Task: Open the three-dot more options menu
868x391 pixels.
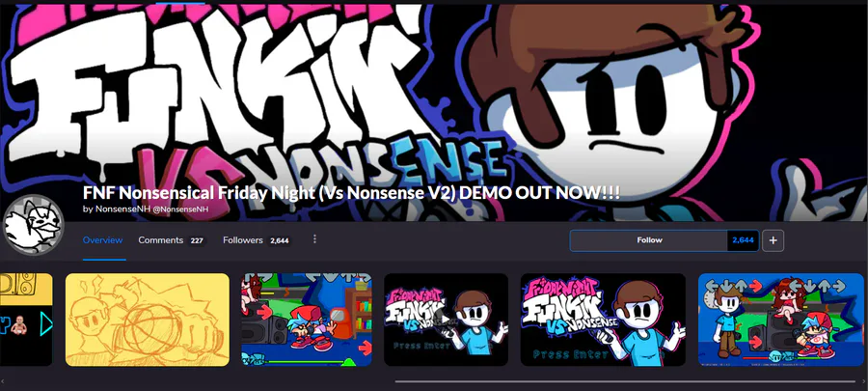Action: coord(314,238)
